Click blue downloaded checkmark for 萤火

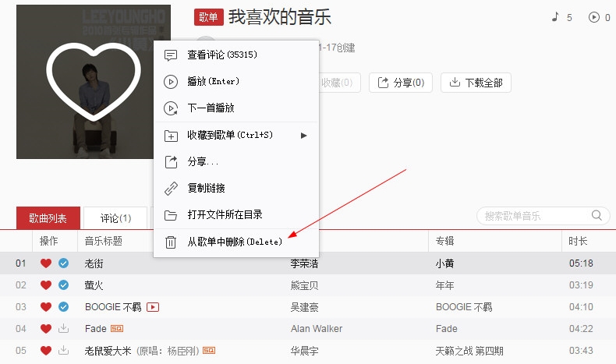point(63,285)
